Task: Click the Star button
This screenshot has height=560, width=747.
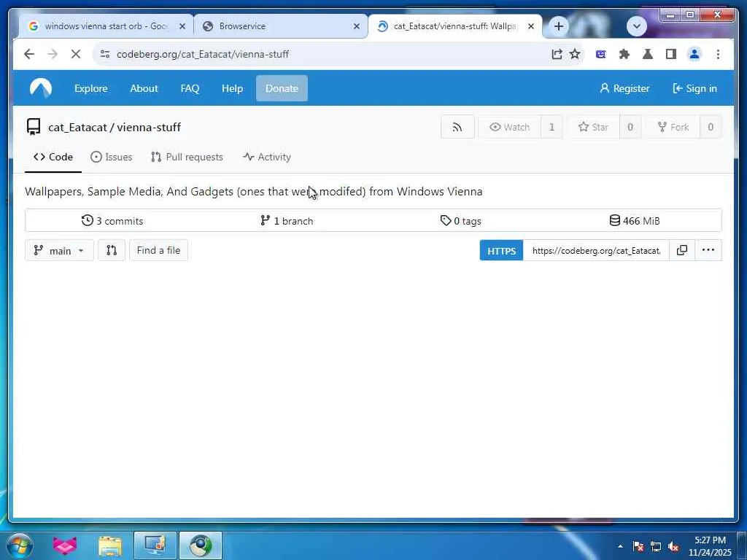Action: point(594,127)
